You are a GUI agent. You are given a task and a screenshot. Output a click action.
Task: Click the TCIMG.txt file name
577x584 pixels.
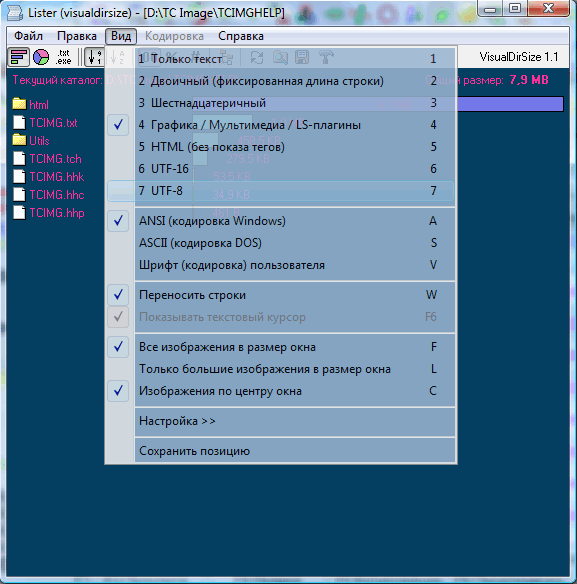coord(53,123)
